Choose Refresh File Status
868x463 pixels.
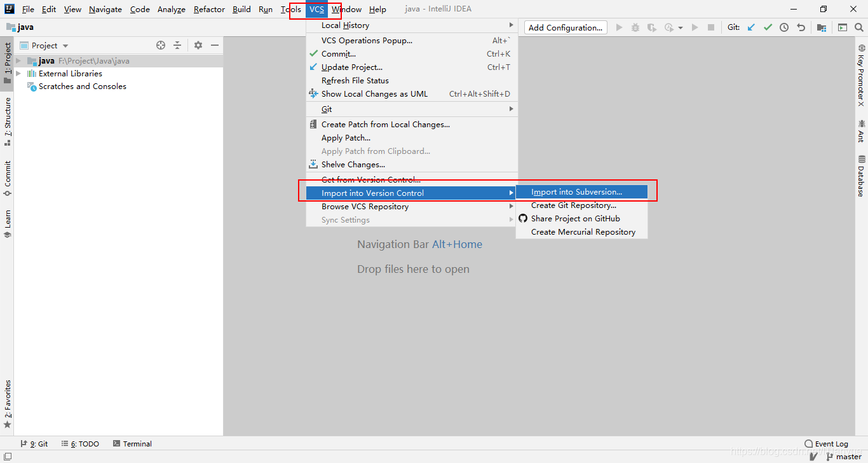coord(412,80)
